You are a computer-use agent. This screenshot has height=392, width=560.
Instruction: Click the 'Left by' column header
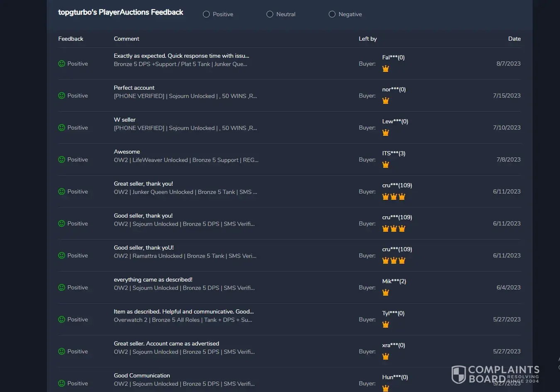pyautogui.click(x=367, y=39)
